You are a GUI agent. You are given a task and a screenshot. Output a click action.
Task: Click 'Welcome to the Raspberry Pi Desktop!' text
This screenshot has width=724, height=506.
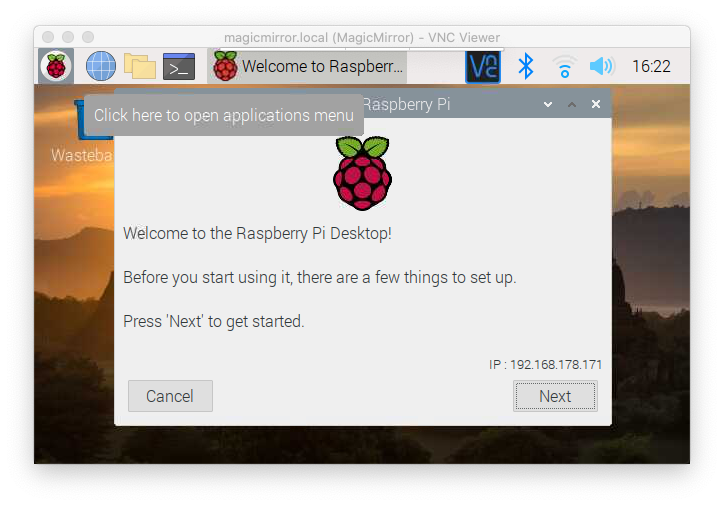(x=257, y=234)
